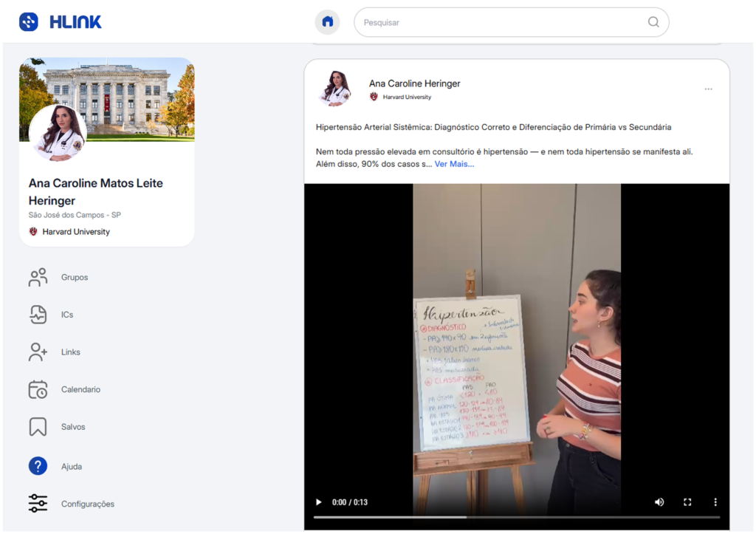The image size is (756, 534).
Task: Expand post text with Ver Mais
Action: click(454, 164)
